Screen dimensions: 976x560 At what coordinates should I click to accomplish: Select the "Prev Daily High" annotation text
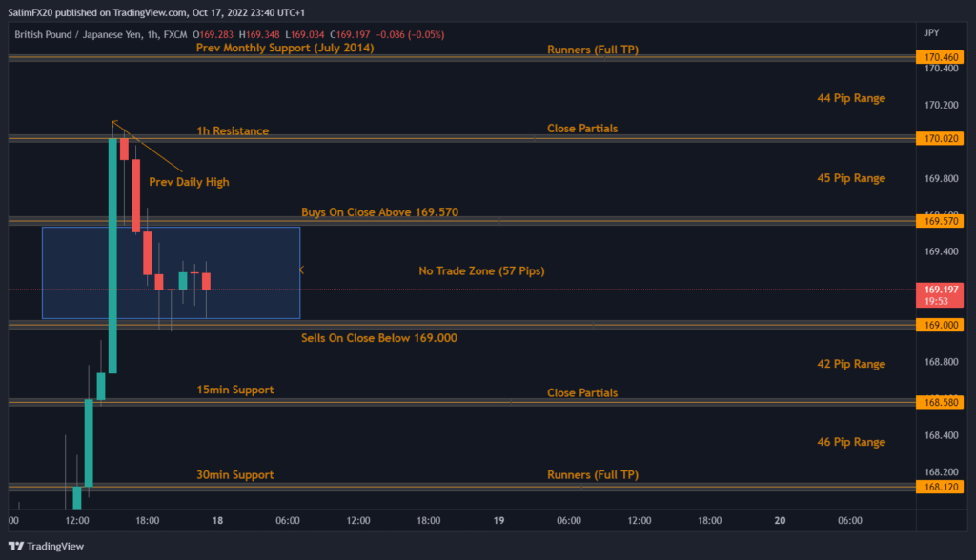click(x=189, y=182)
